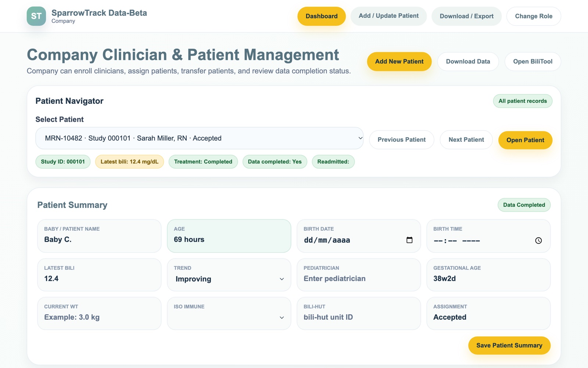Click the Assignment field showing Accepted
Image resolution: width=588 pixels, height=368 pixels.
[488, 314]
